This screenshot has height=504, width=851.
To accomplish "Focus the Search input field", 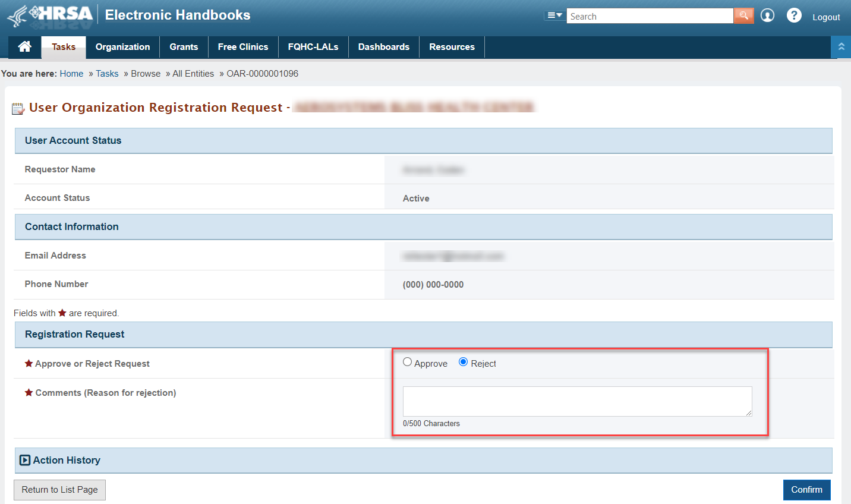I will tap(650, 16).
